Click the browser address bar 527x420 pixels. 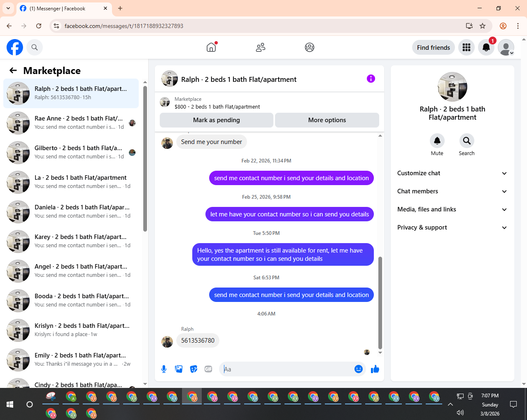pyautogui.click(x=263, y=26)
